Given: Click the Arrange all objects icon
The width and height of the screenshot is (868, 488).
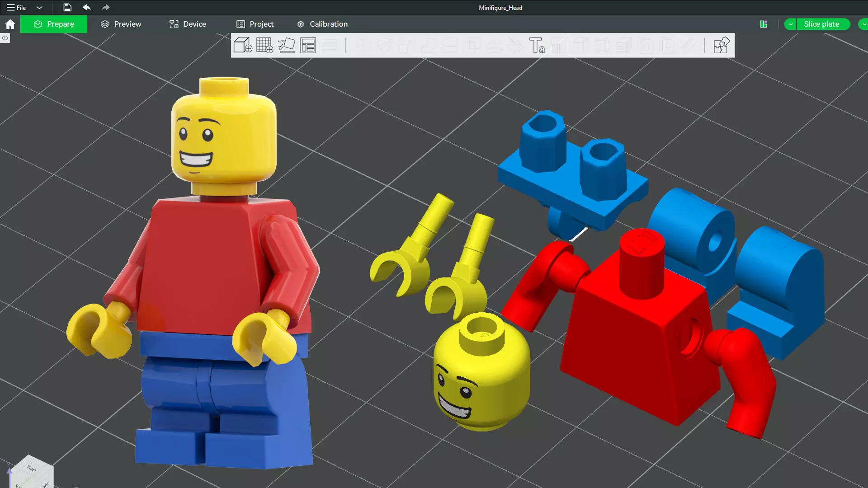Looking at the screenshot, I should (308, 45).
